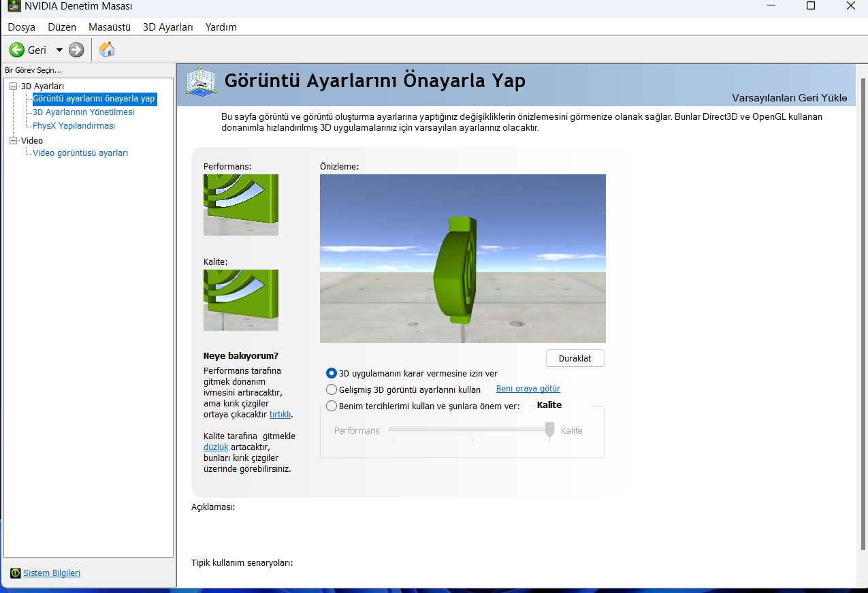Click the Performans preview thumbnail
This screenshot has width=868, height=593.
click(x=241, y=205)
